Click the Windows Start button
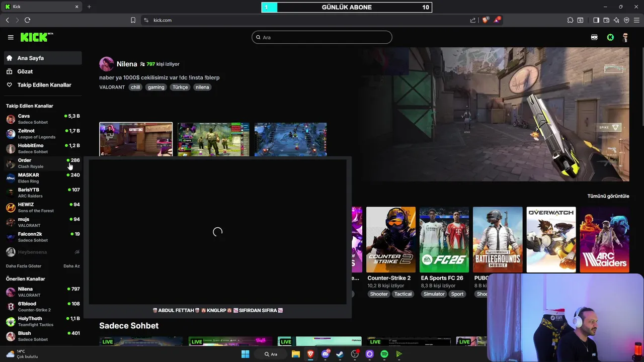 (245, 354)
